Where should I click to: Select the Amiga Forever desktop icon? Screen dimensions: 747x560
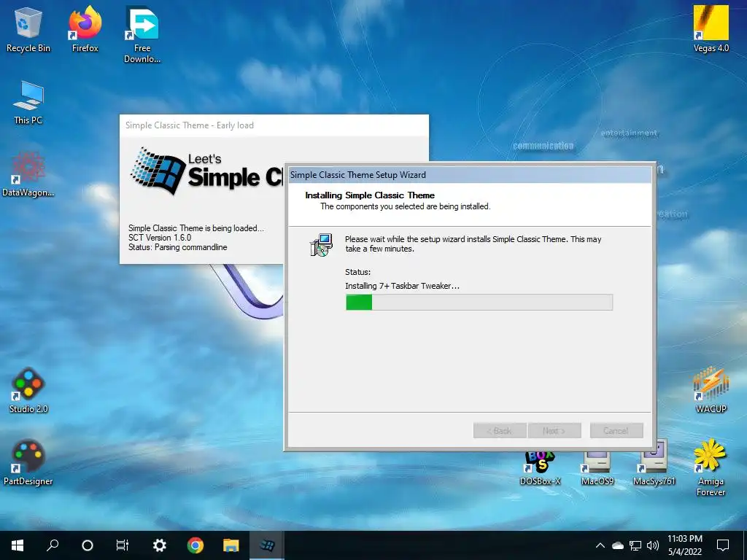point(711,467)
